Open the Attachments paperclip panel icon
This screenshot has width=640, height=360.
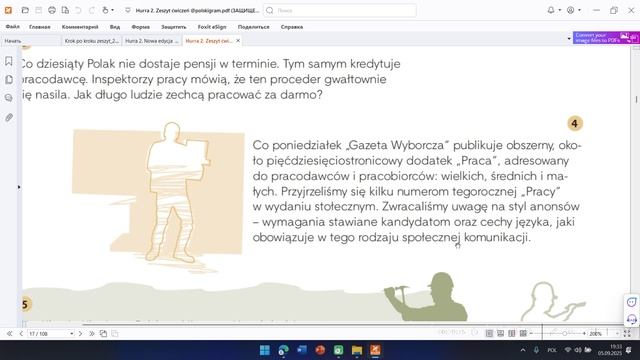9,118
